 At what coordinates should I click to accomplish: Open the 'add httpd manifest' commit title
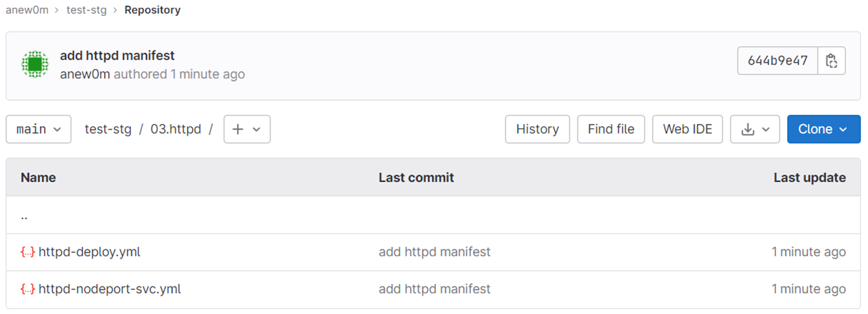(117, 56)
